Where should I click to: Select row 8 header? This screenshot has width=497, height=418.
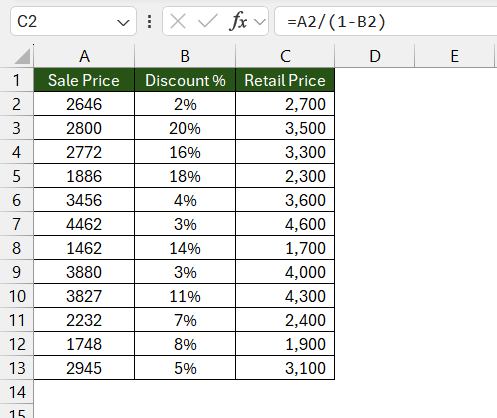coord(17,248)
